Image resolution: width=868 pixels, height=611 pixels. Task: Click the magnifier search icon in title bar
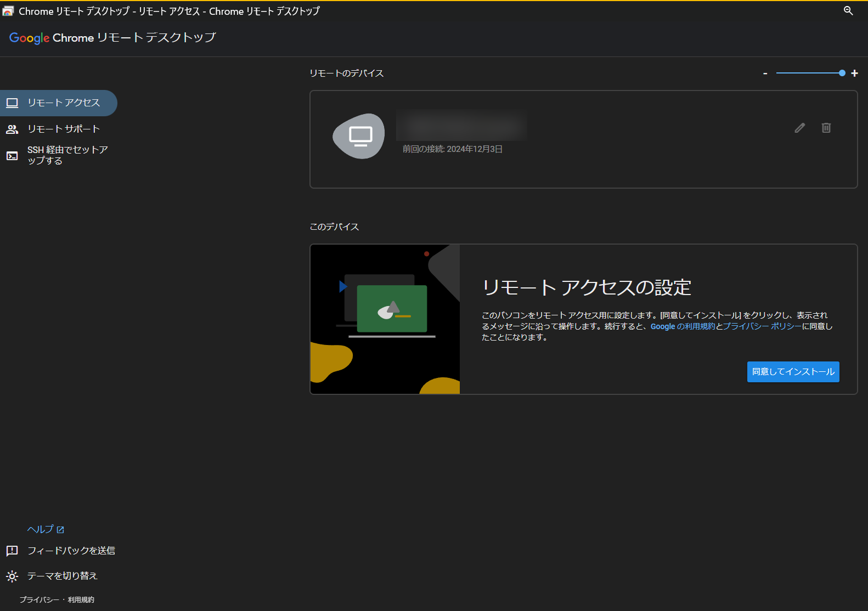(x=848, y=11)
